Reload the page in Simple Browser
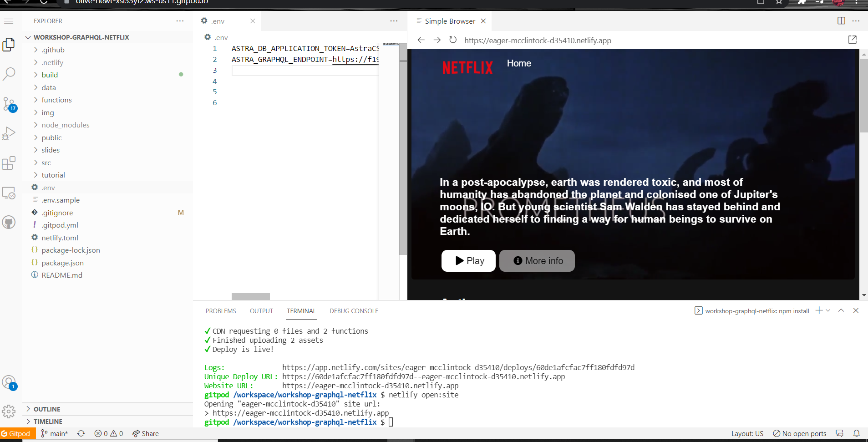868x442 pixels. tap(453, 40)
